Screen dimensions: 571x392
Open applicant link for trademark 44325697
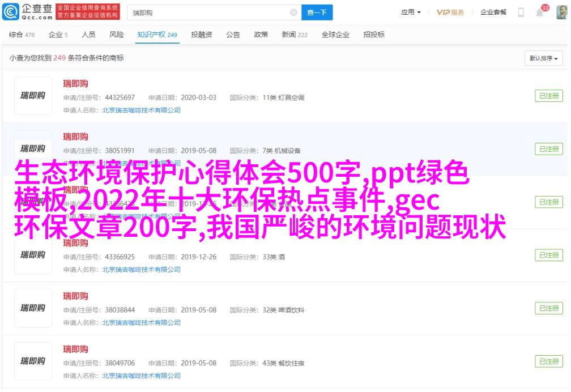141,110
